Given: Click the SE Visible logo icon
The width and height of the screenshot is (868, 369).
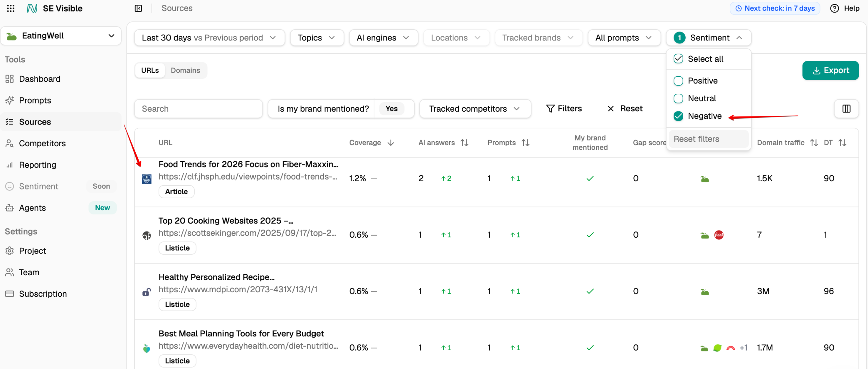Looking at the screenshot, I should [x=32, y=8].
